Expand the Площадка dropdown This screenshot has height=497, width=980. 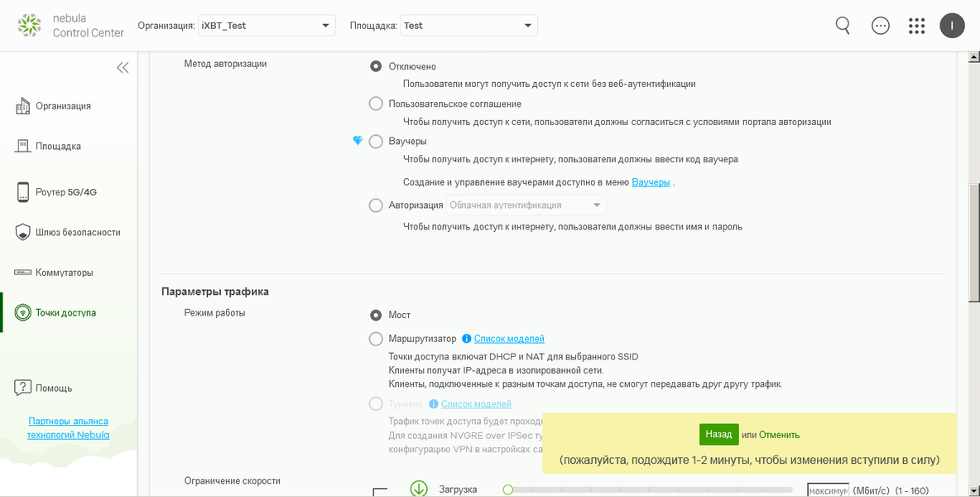click(x=468, y=26)
